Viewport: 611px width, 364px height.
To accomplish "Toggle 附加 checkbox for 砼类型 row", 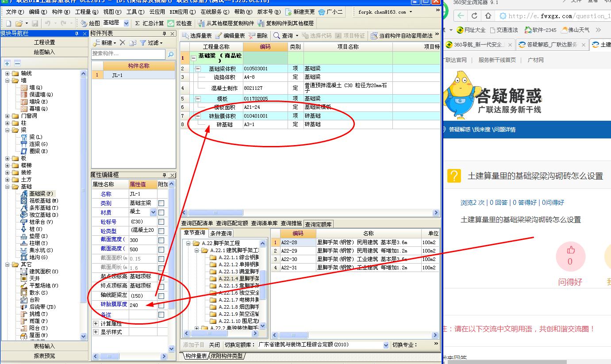I will click(161, 231).
